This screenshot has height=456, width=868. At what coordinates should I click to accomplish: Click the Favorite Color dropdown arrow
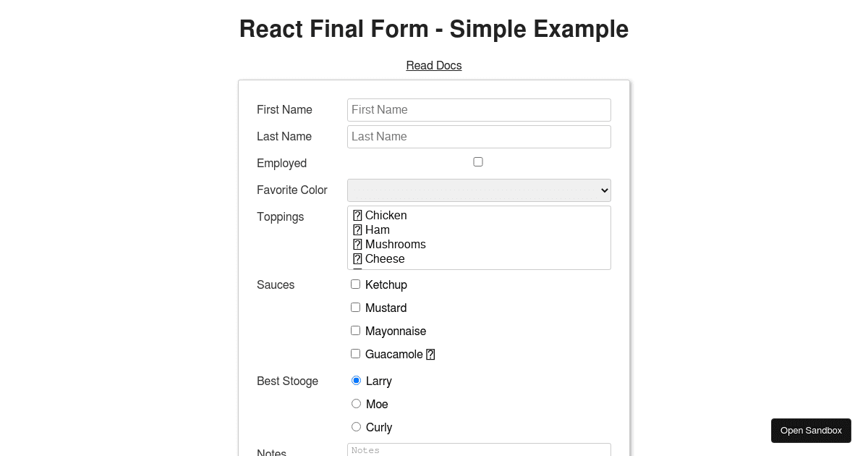pos(605,190)
